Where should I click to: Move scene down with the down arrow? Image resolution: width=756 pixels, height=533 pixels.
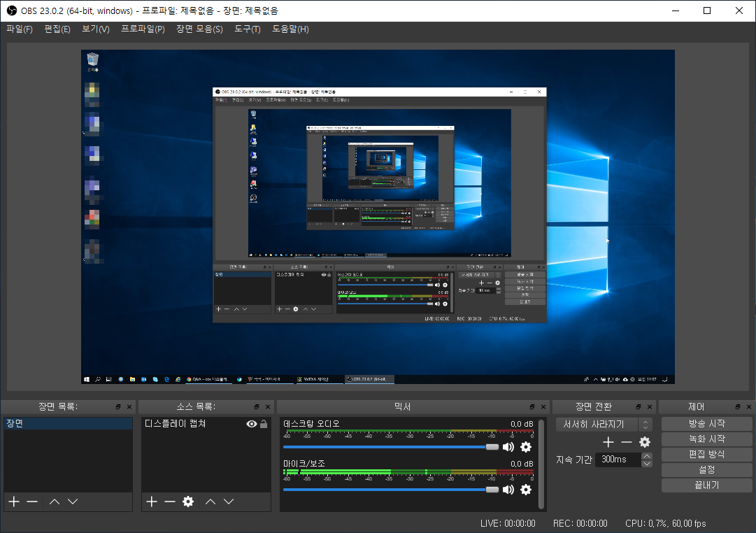[x=73, y=502]
